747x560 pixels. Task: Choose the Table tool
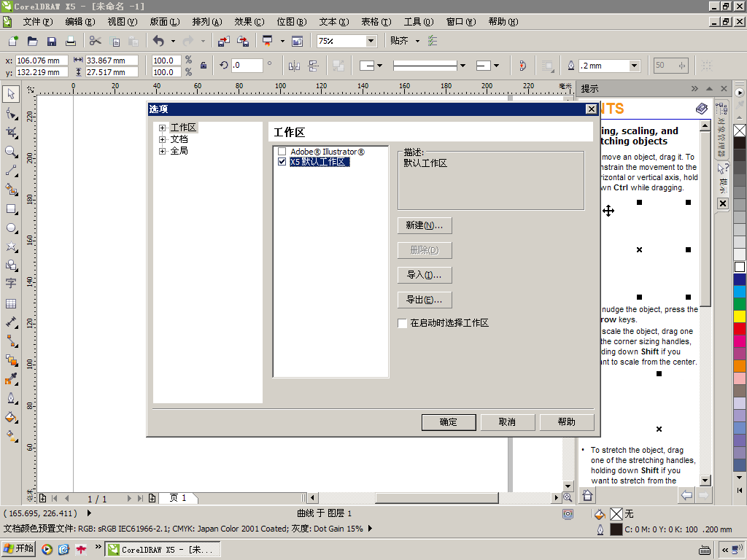click(11, 303)
